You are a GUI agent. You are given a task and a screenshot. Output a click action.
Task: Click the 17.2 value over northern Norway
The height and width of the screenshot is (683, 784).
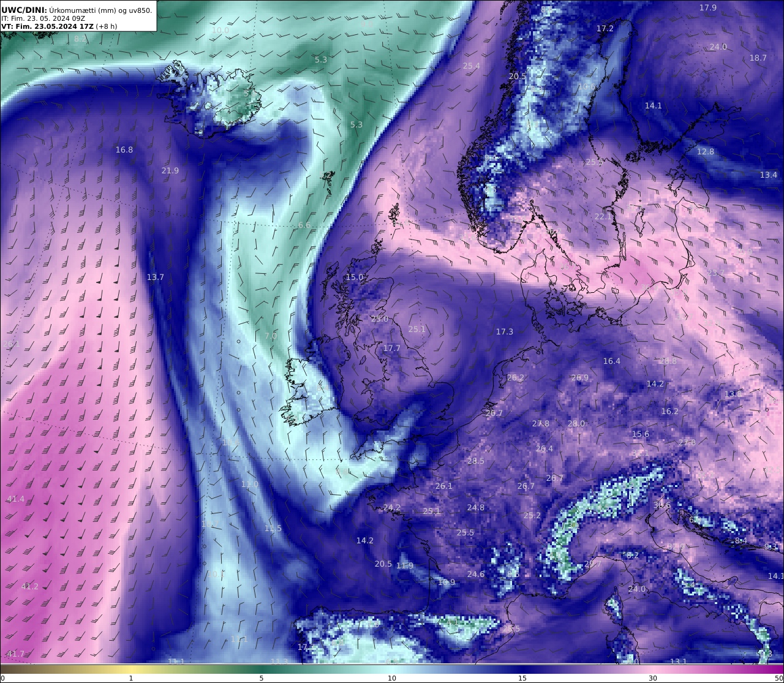(605, 28)
